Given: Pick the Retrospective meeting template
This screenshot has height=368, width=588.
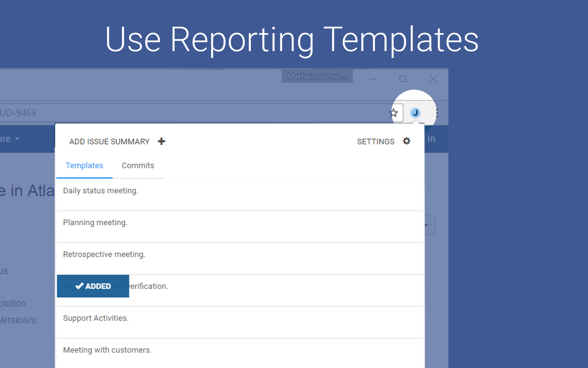Looking at the screenshot, I should click(240, 259).
